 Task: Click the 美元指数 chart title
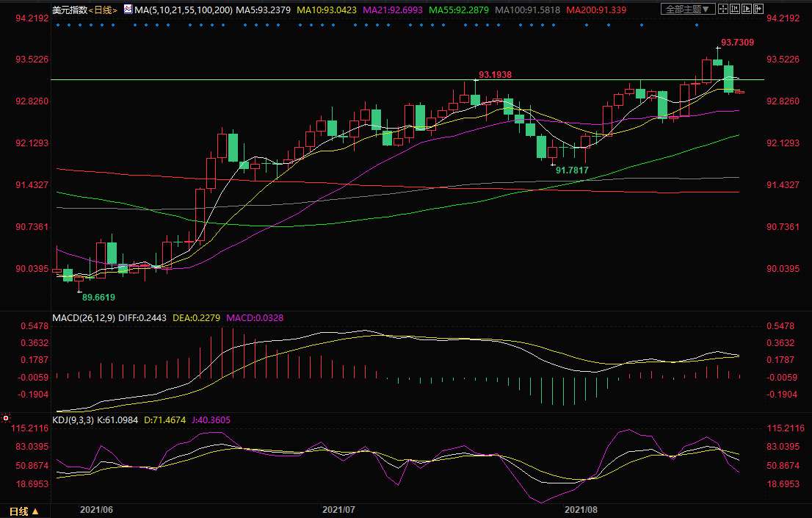71,10
